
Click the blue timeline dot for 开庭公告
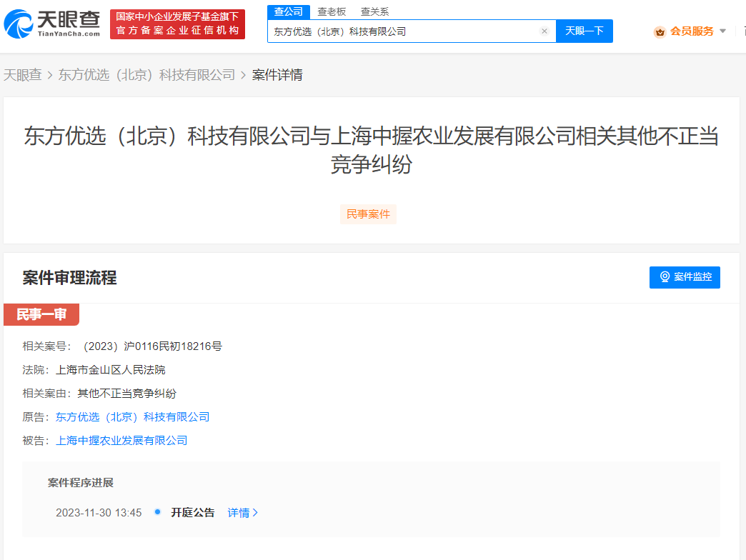click(x=157, y=512)
